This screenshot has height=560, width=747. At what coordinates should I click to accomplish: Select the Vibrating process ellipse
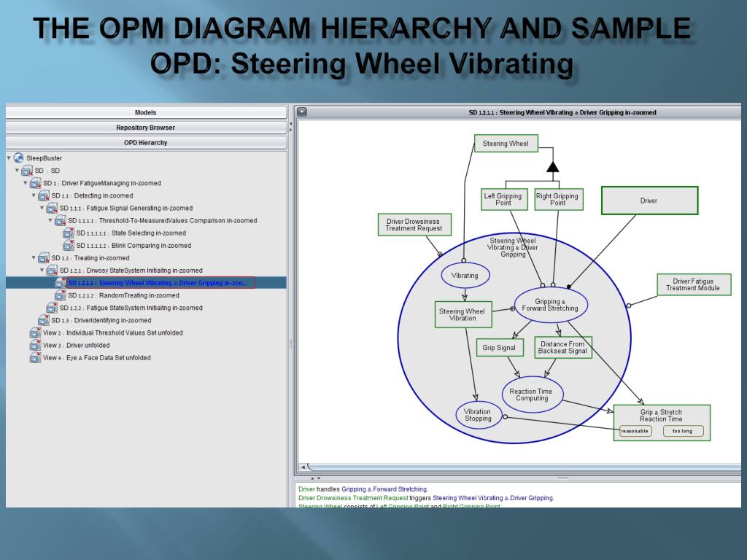(465, 275)
